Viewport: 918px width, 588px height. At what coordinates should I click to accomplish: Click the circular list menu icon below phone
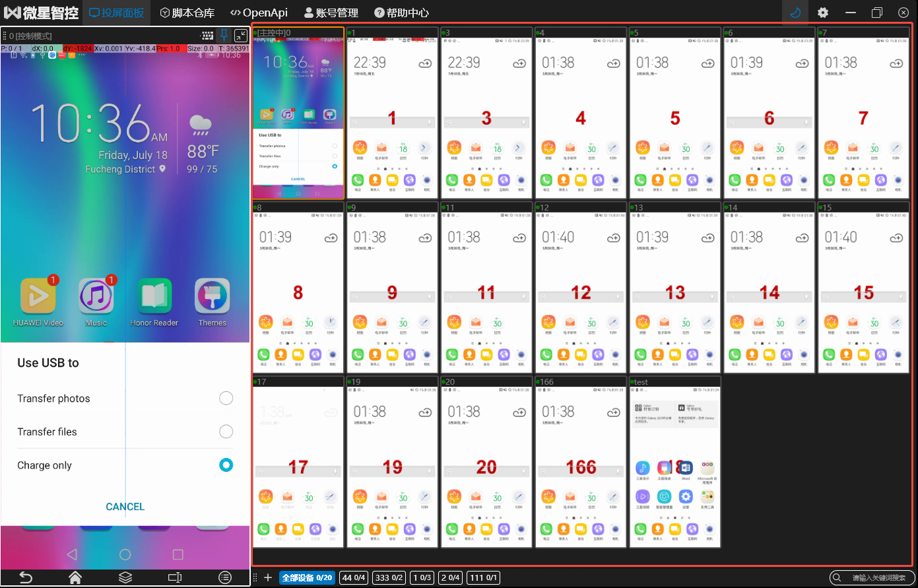click(x=225, y=577)
